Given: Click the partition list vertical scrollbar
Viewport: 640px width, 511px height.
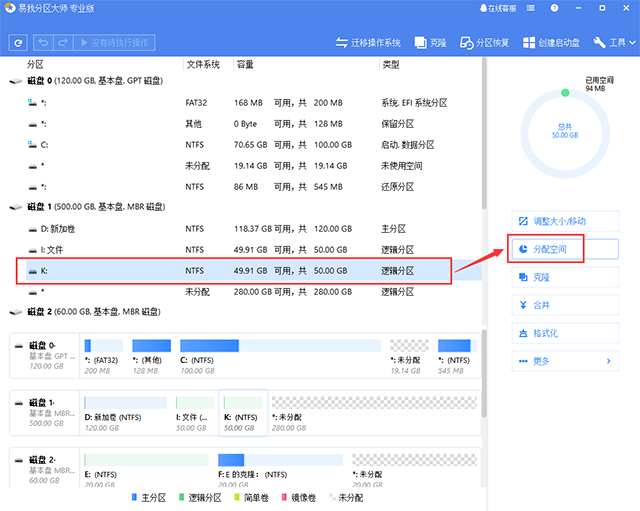Looking at the screenshot, I should point(485,150).
